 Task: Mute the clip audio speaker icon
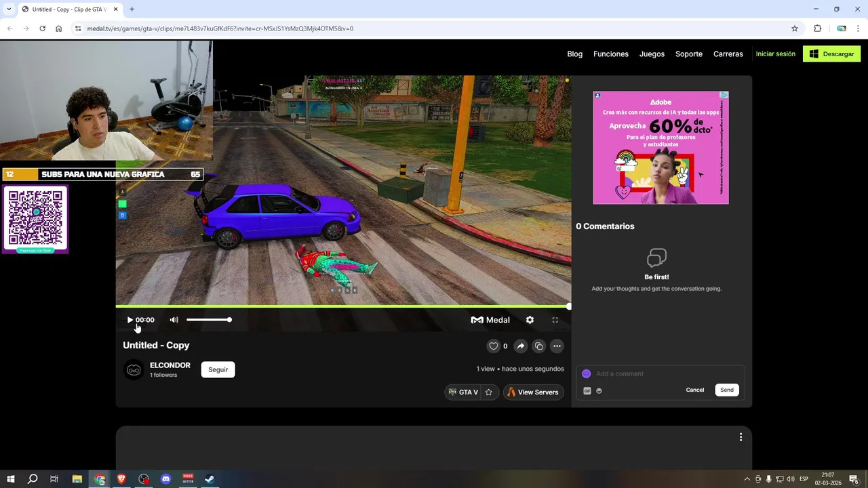click(174, 320)
